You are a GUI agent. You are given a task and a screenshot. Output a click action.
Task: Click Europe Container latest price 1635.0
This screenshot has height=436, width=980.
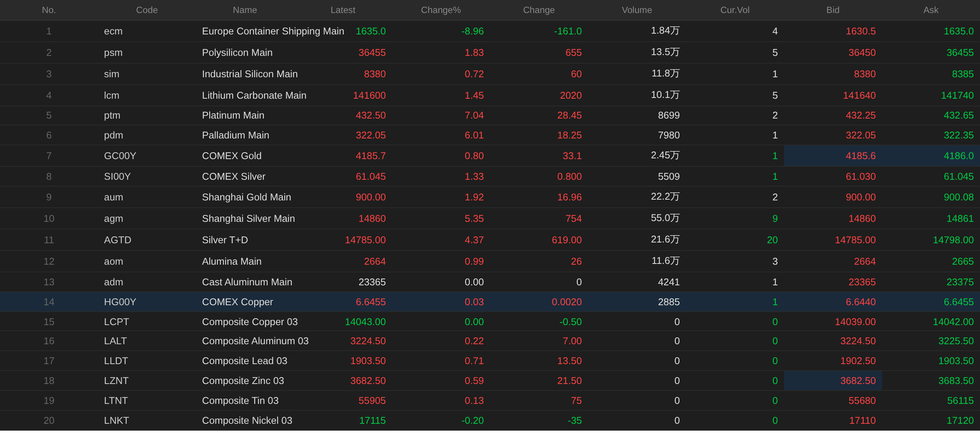[371, 31]
